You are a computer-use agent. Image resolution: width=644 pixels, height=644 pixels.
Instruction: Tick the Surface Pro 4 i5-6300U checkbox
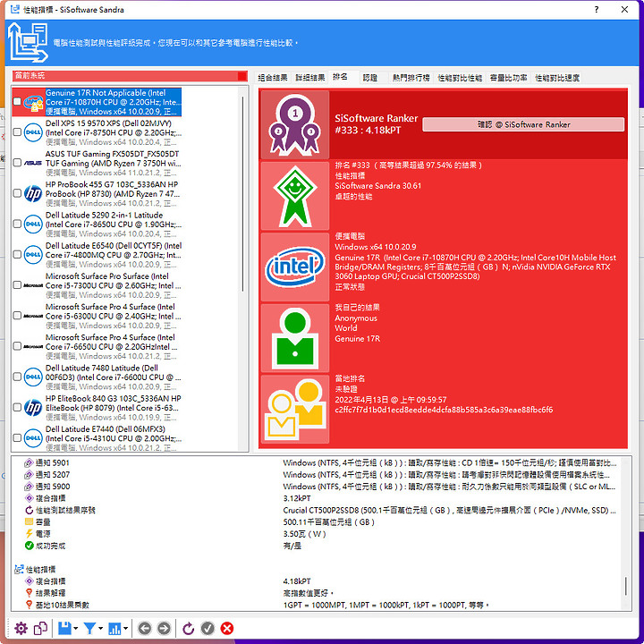coord(17,316)
